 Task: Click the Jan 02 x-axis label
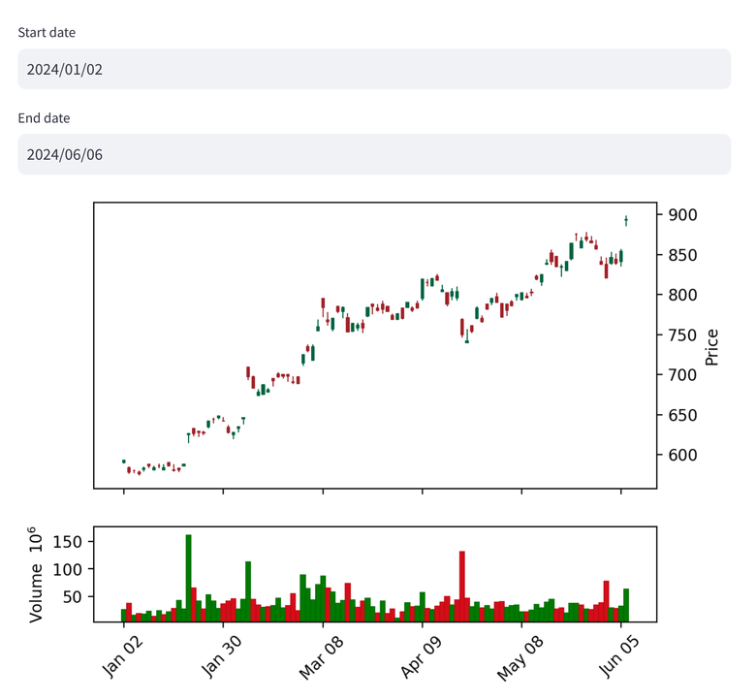point(122,656)
